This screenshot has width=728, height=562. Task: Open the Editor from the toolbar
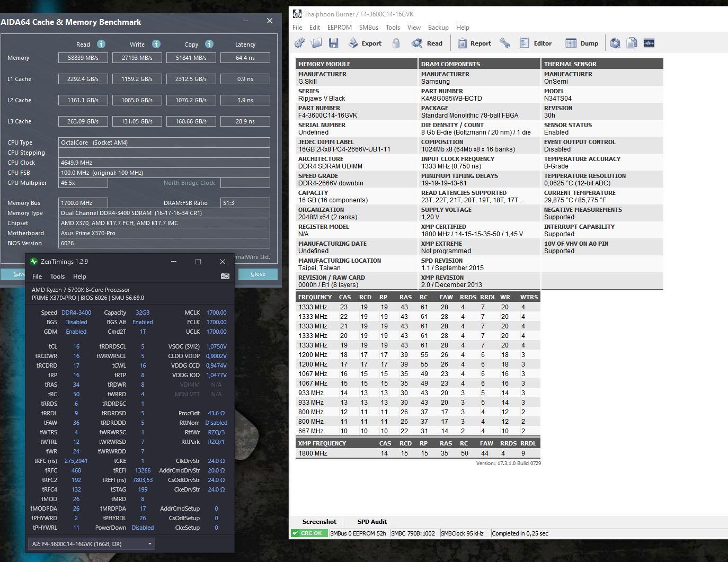[x=536, y=43]
